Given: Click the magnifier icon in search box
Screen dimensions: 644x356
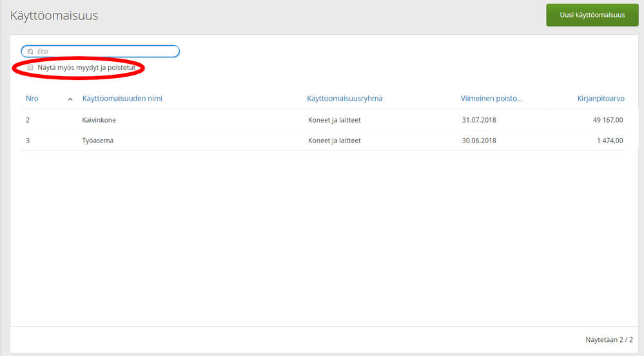Looking at the screenshot, I should pyautogui.click(x=30, y=52).
